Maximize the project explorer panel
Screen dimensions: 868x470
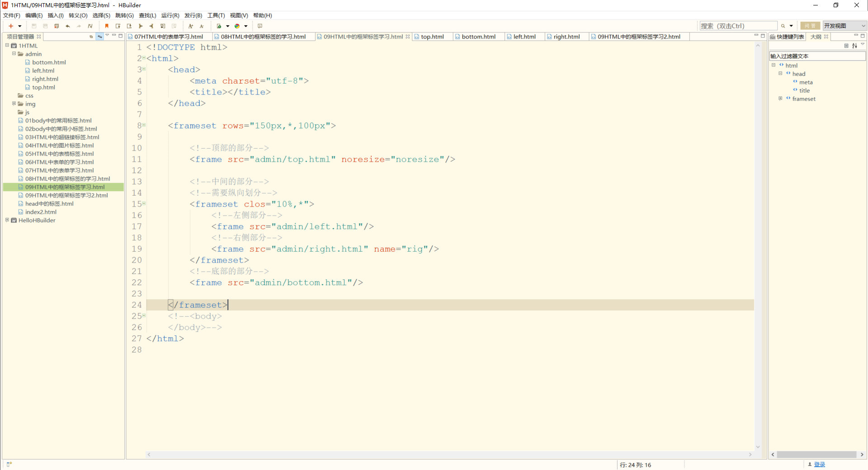[121, 36]
